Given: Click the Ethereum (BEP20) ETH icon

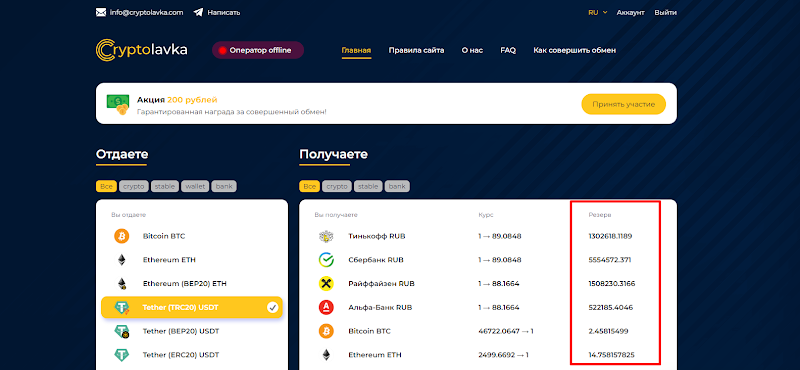Looking at the screenshot, I should coord(121,283).
